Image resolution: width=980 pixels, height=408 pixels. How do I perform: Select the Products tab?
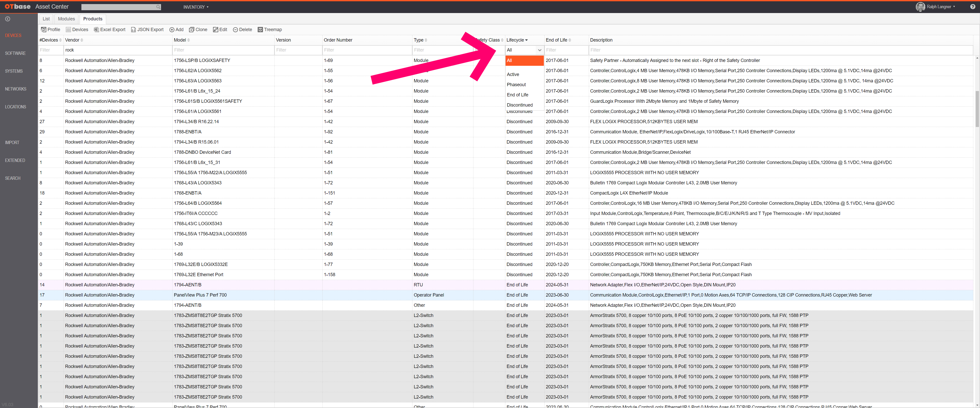tap(93, 19)
